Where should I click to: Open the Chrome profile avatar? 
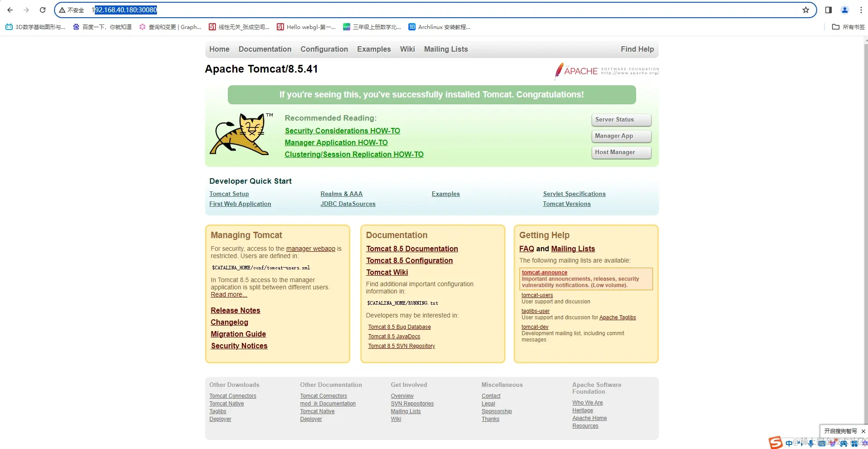[845, 10]
